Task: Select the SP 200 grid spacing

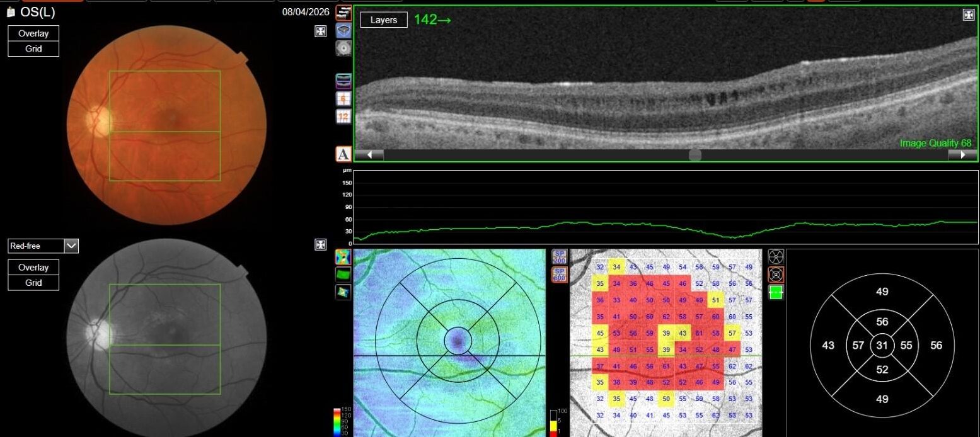Action: pyautogui.click(x=559, y=257)
